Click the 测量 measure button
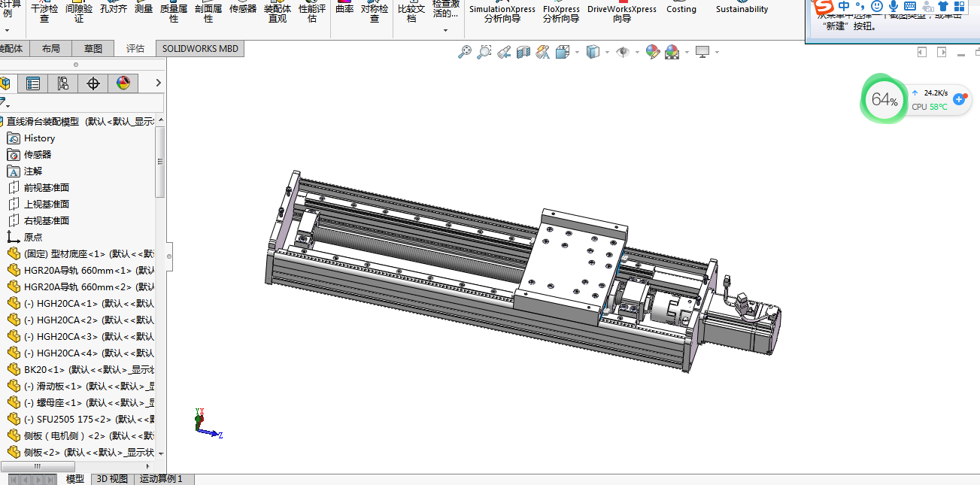Viewport: 980px width, 485px height. [x=143, y=10]
